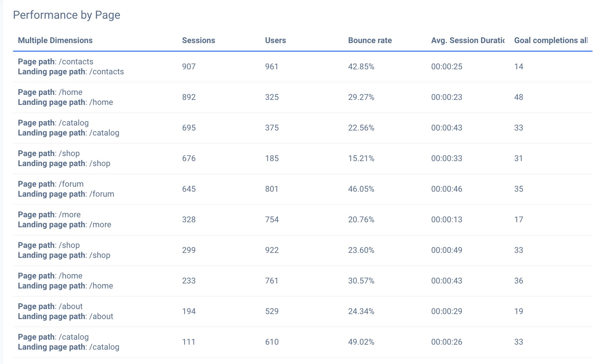Sort by the Users column header
The width and height of the screenshot is (600, 364).
click(275, 40)
